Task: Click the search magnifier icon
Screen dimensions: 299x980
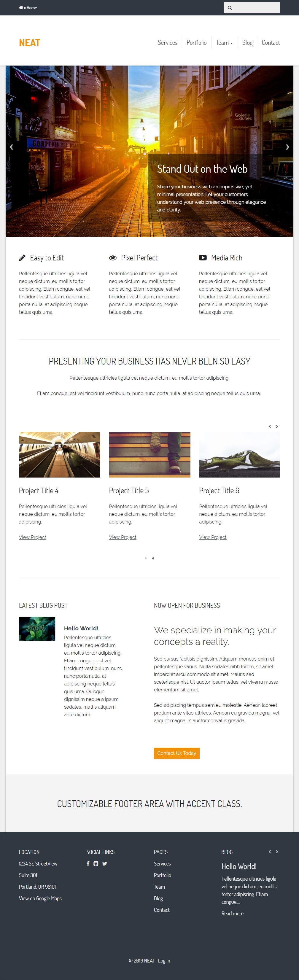Action: click(229, 8)
